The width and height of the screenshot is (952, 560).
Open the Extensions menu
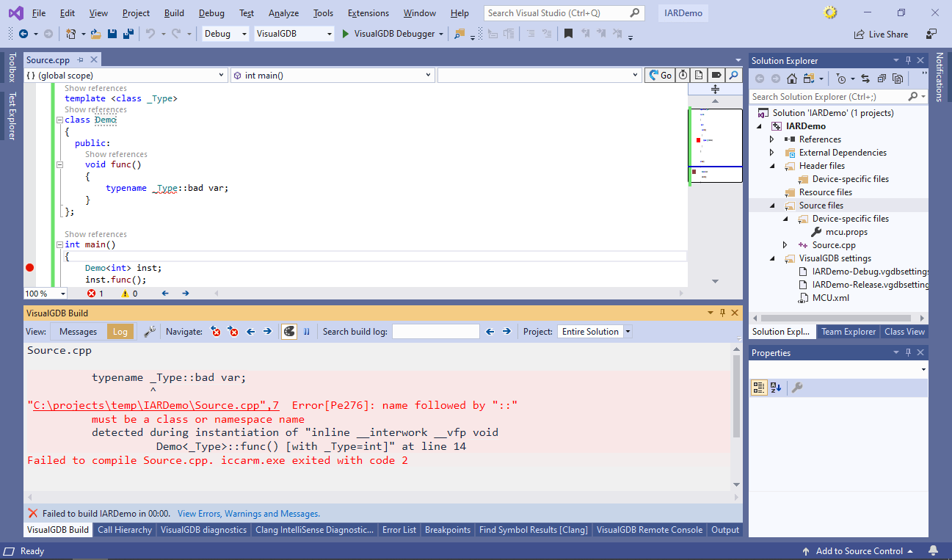(x=368, y=13)
